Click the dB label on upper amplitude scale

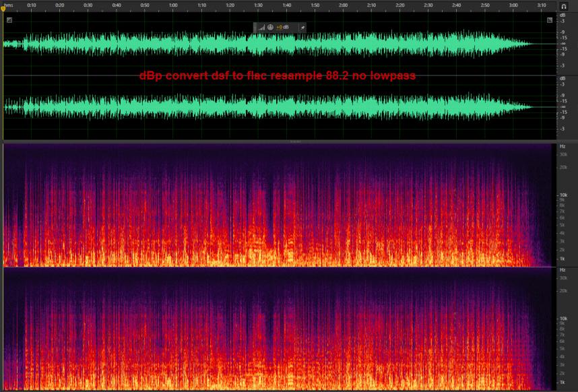pyautogui.click(x=563, y=15)
